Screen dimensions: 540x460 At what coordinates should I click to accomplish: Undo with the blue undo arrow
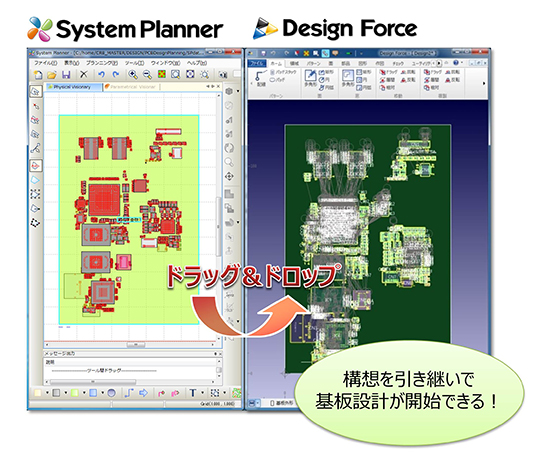pyautogui.click(x=101, y=74)
